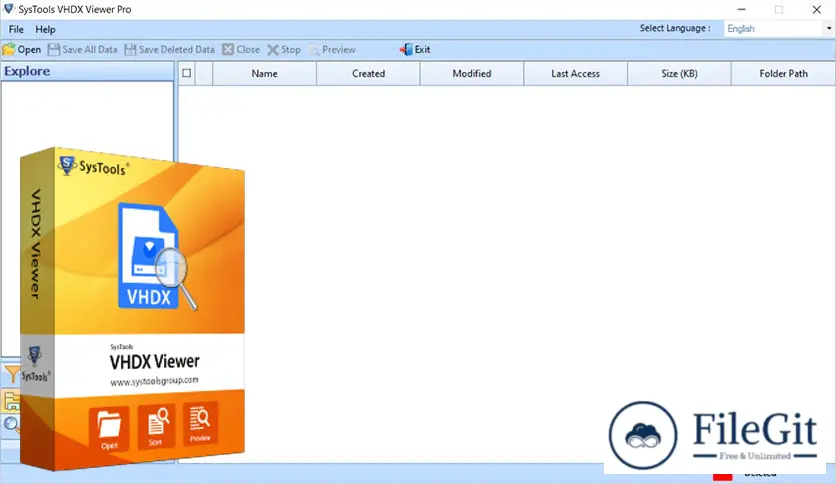836x484 pixels.
Task: Sort by the Folder Path column header
Action: [783, 74]
